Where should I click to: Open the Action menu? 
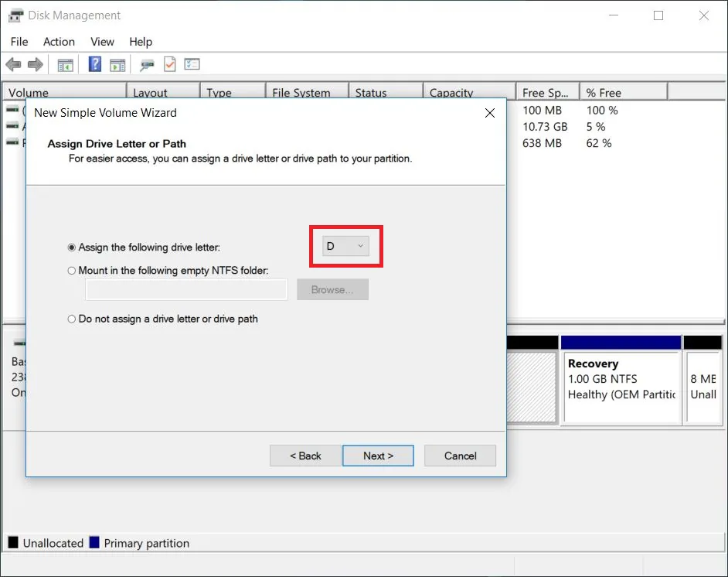point(59,42)
